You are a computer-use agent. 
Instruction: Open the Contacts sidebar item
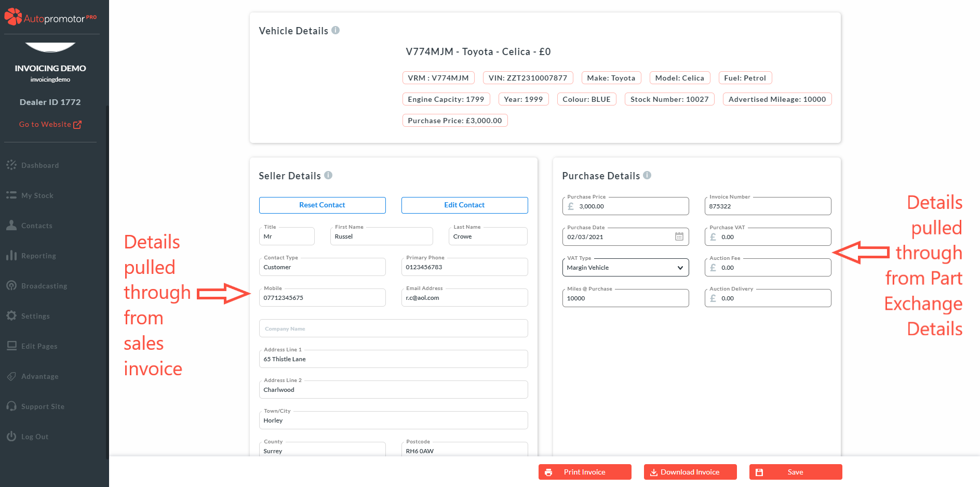36,226
